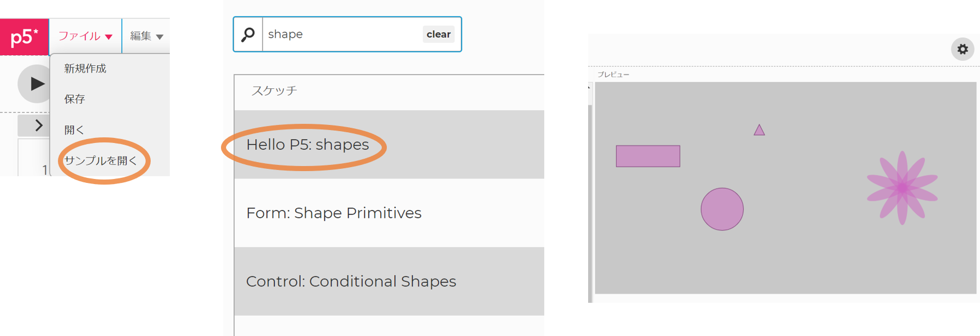Select 新規作成 from the file menu
980x336 pixels.
pyautogui.click(x=85, y=69)
